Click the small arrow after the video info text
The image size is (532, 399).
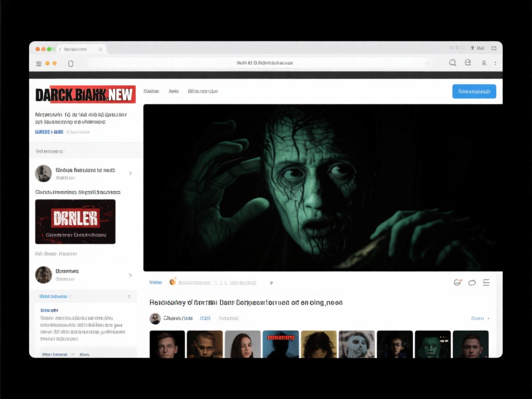(271, 283)
